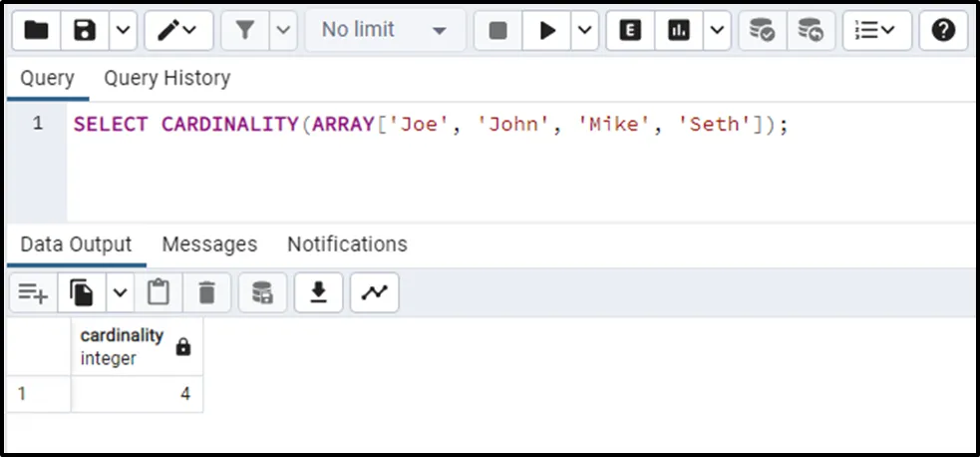The image size is (980, 457).
Task: Click inside the SQL query editor
Action: 498,170
